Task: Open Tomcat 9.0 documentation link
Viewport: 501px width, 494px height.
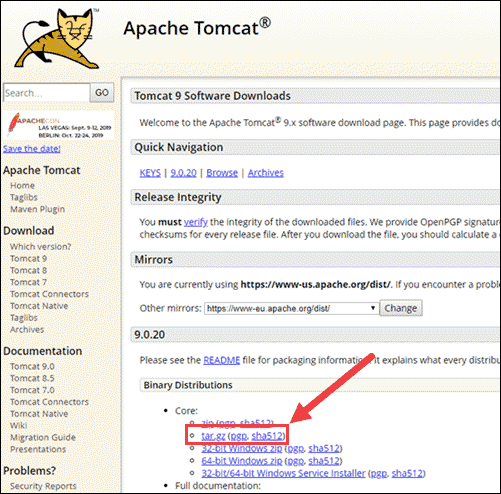Action: click(32, 366)
